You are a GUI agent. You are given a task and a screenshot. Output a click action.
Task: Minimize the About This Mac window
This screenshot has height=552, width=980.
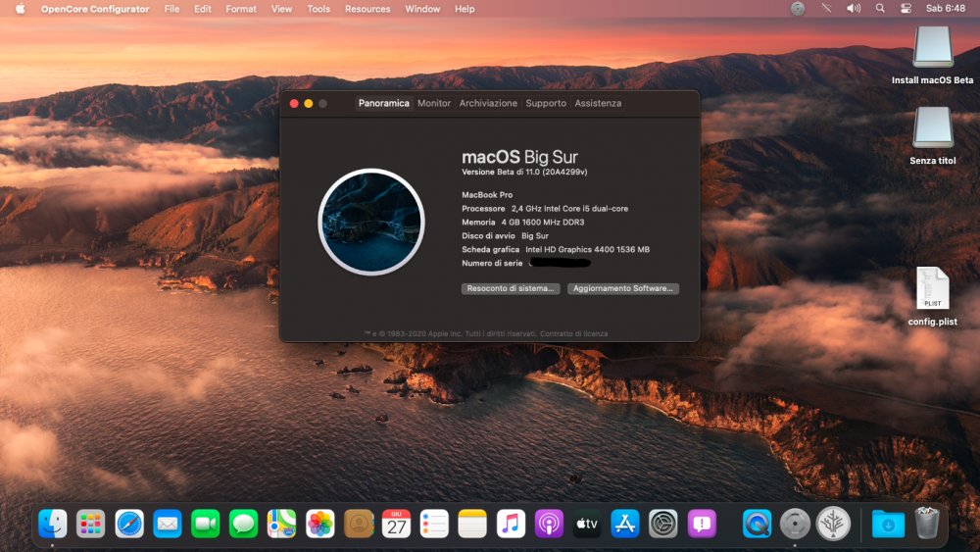click(x=308, y=104)
